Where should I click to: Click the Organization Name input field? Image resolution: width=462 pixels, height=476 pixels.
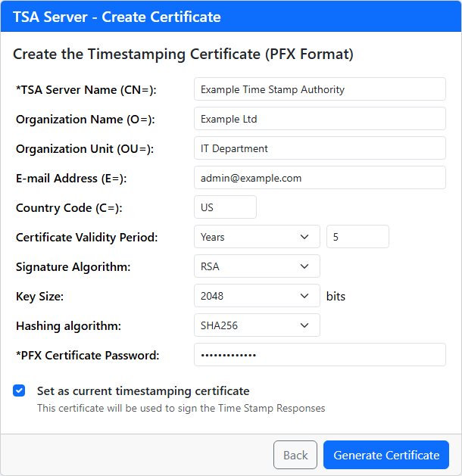coord(320,119)
